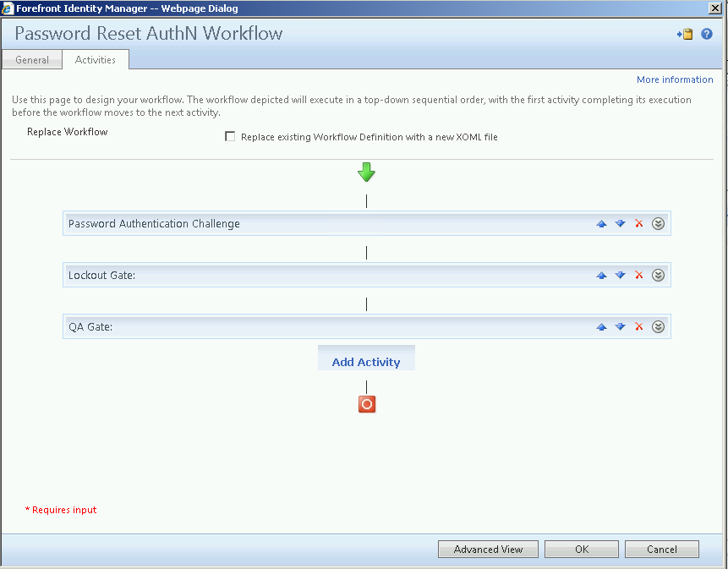Image resolution: width=728 pixels, height=569 pixels.
Task: Move Password Authentication Challenge activity up
Action: (601, 224)
